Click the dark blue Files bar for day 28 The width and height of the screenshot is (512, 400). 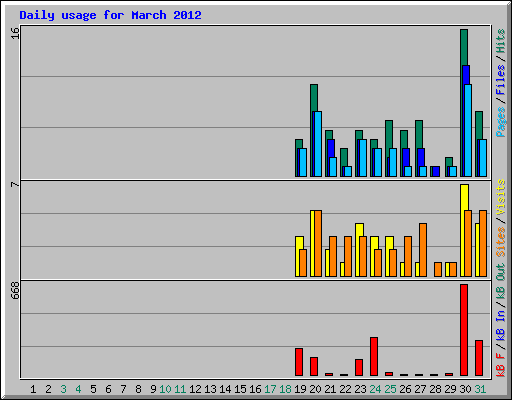tap(436, 171)
